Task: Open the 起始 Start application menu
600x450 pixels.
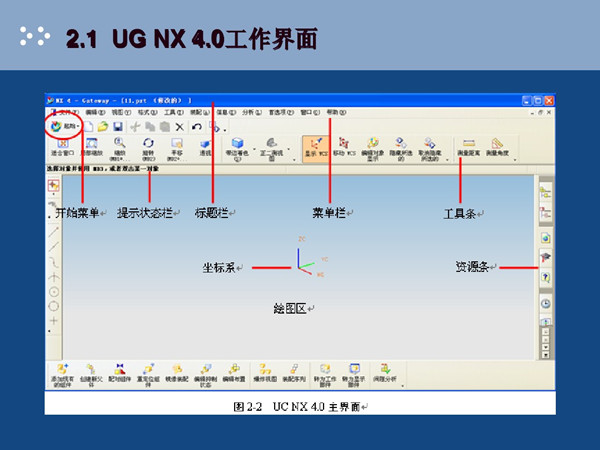Action: coord(65,126)
